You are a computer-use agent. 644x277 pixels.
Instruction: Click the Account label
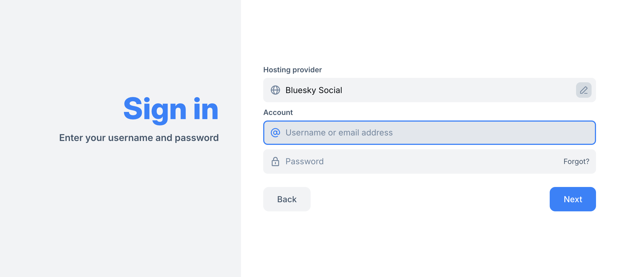pos(278,112)
